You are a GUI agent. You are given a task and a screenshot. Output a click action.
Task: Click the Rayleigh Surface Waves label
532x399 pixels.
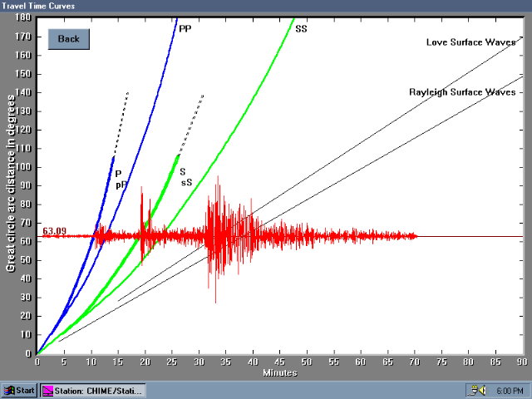coord(462,92)
